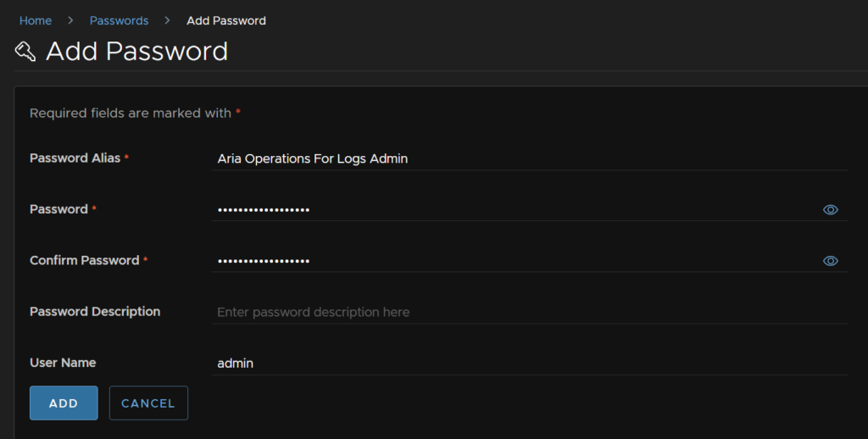Viewport: 868px width, 439px height.
Task: Open the Passwords breadcrumb link
Action: 119,20
